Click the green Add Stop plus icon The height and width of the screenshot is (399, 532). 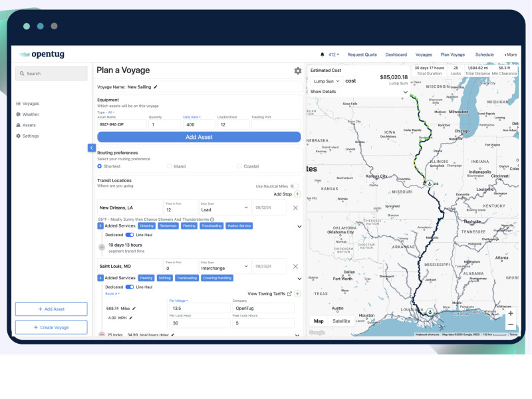297,194
